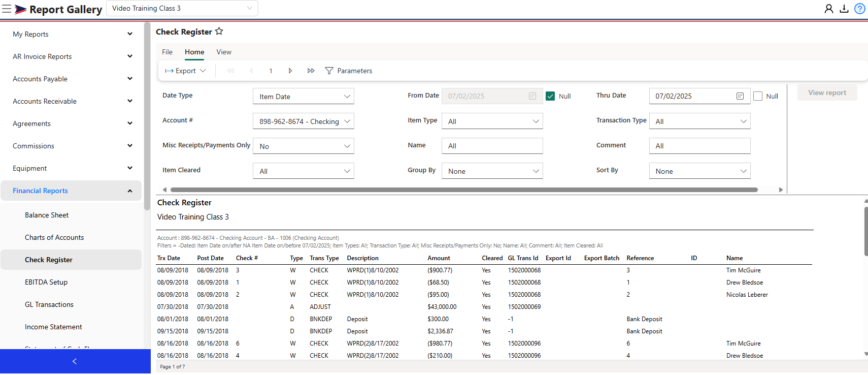Click the Trx Date column header
The image size is (868, 375).
(169, 258)
